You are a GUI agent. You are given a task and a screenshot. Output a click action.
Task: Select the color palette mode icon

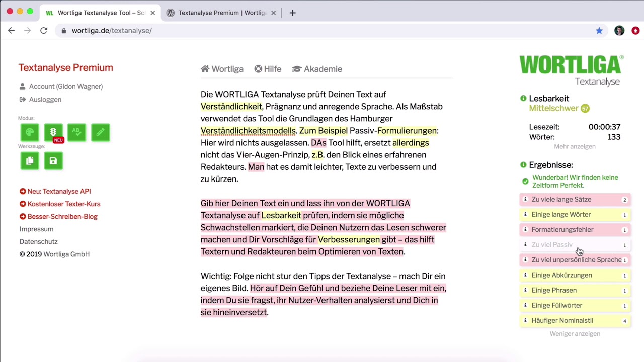point(30,132)
